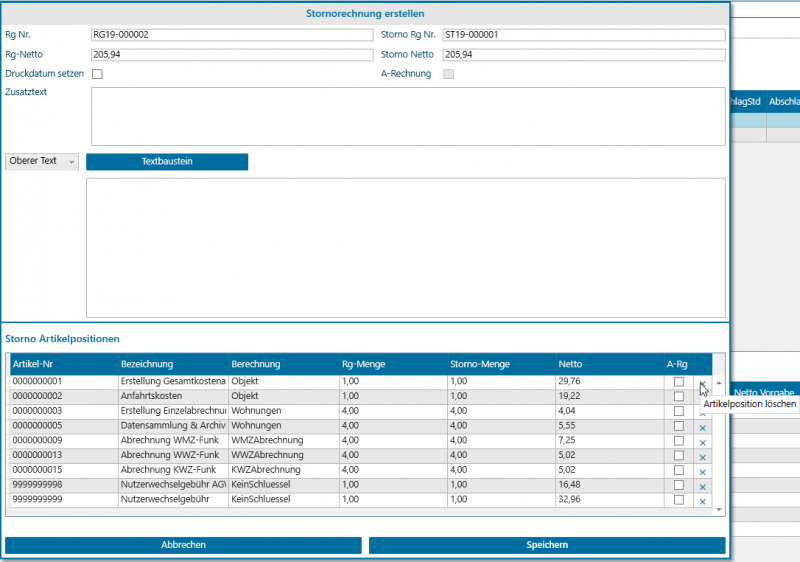
Task: Sort by Netto column header
Action: [x=610, y=364]
